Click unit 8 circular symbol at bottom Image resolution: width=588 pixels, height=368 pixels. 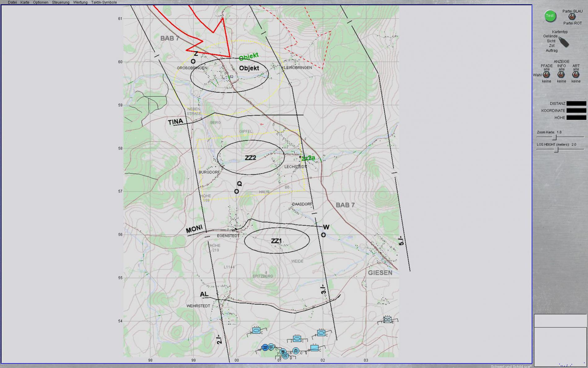pyautogui.click(x=285, y=356)
